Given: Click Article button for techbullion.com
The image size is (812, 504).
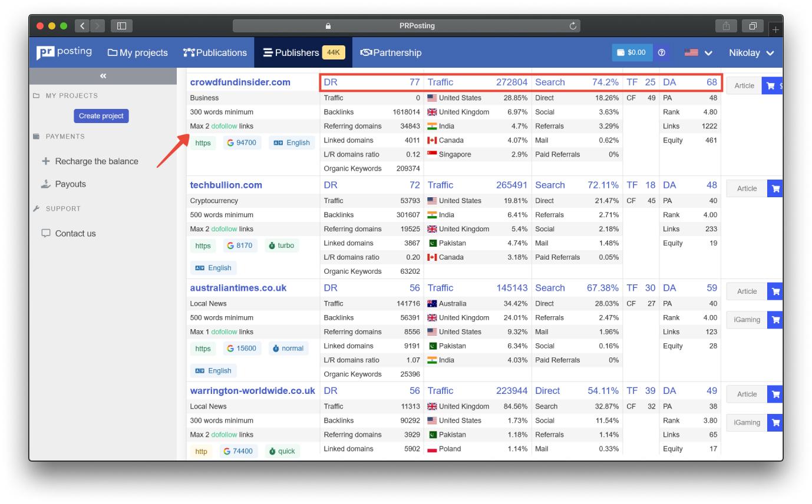Looking at the screenshot, I should (747, 188).
